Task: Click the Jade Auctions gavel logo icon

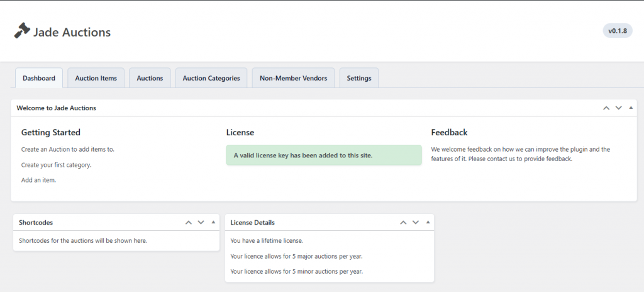Action: click(x=22, y=31)
